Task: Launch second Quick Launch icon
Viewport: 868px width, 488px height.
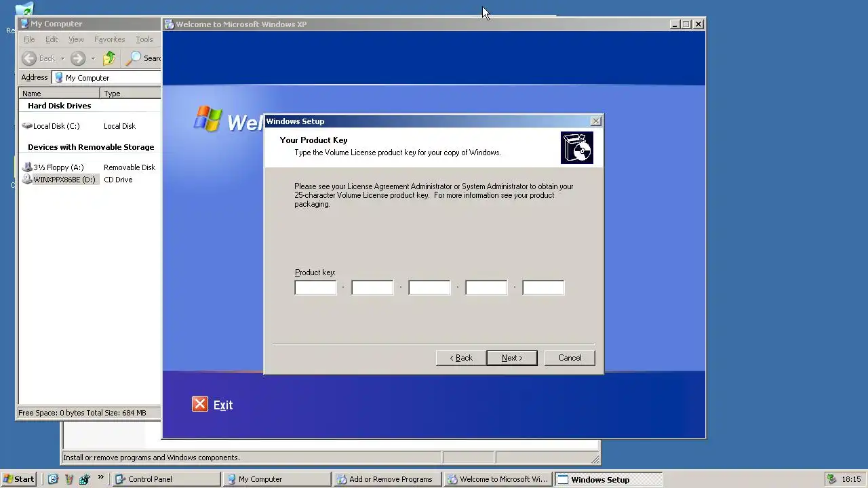Action: click(x=68, y=479)
